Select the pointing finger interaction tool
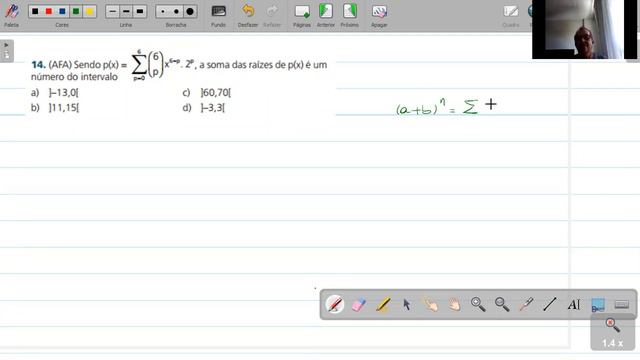 tap(430, 304)
